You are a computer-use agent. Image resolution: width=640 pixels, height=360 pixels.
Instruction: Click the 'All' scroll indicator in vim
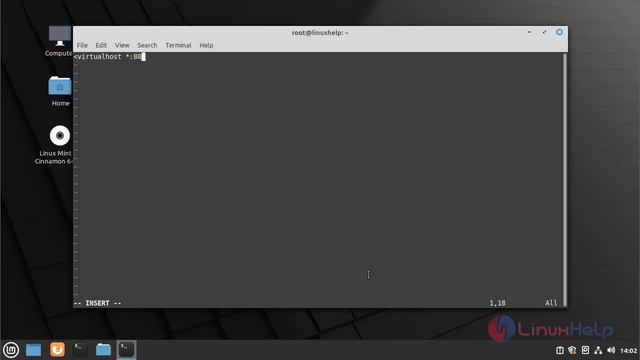click(x=551, y=303)
